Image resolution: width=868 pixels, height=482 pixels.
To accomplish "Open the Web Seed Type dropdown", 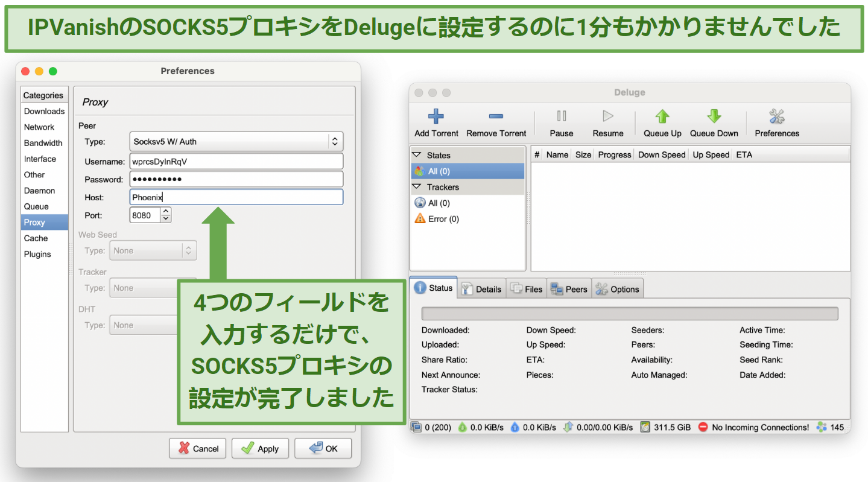I will click(153, 251).
